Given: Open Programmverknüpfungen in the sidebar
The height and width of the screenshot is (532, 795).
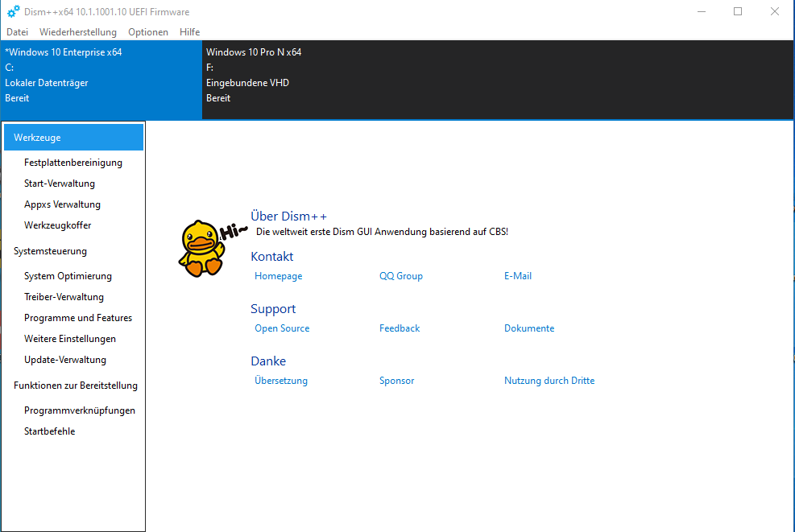Looking at the screenshot, I should 80,410.
